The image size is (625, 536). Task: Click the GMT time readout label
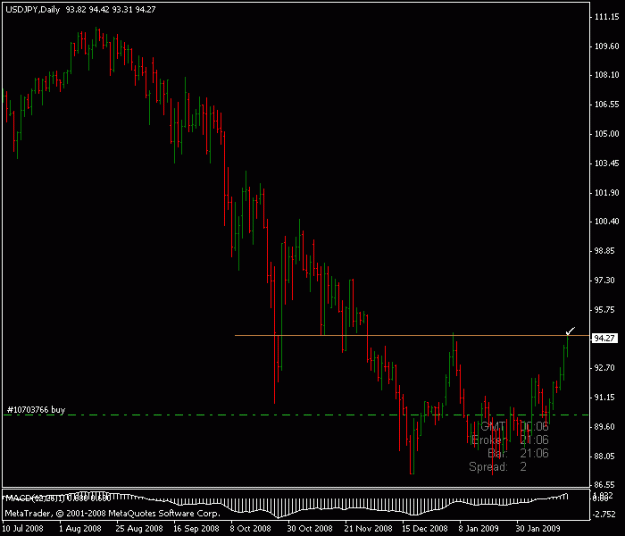pos(514,427)
